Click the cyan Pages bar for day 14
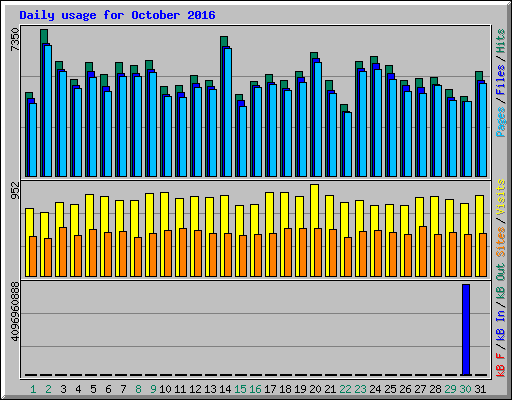Viewport: 512px width, 400px height. [228, 112]
